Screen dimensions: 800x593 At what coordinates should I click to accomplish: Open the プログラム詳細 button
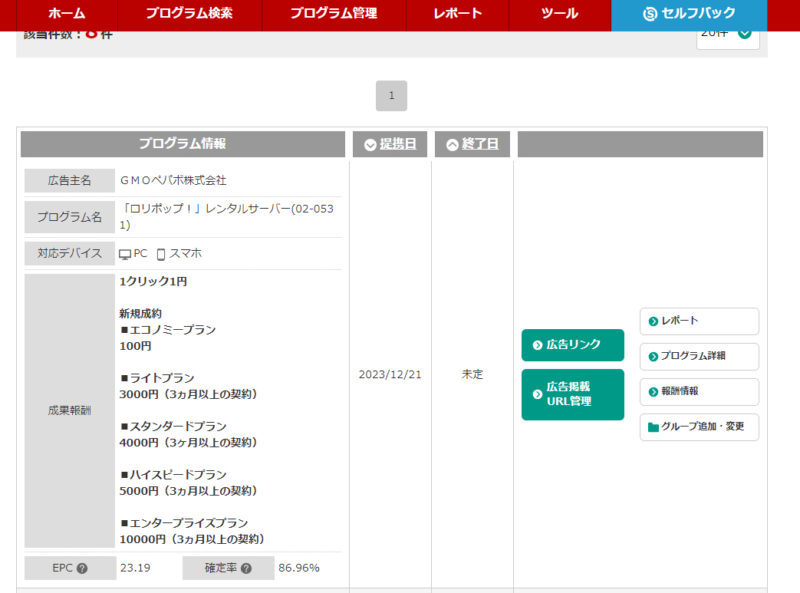pos(699,356)
